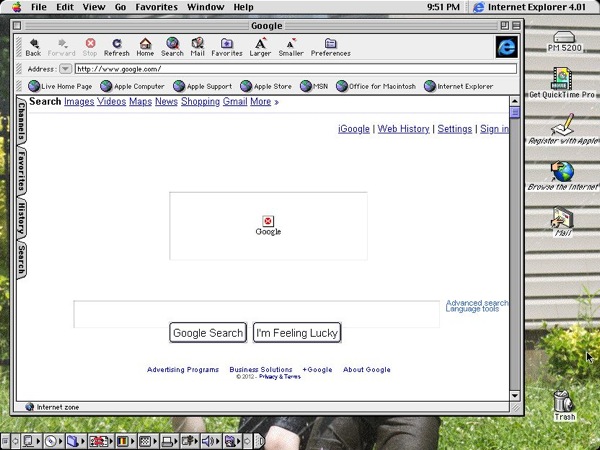Go to the Home page icon
600x450 pixels.
tap(145, 47)
